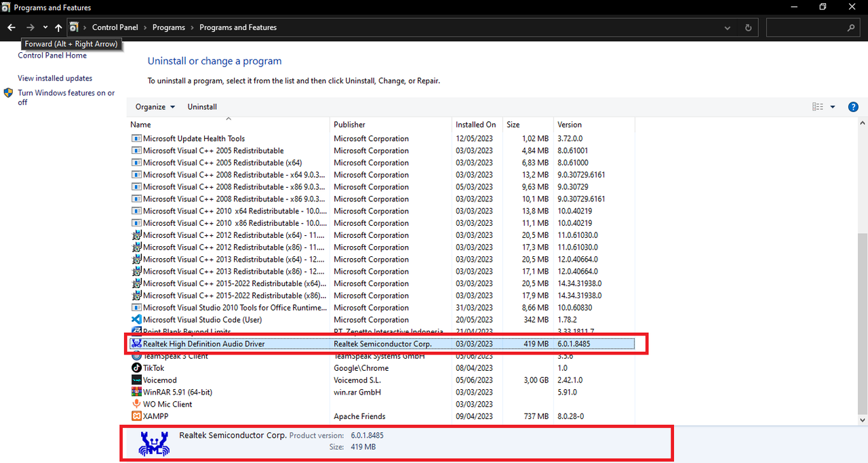
Task: Change view with the view icon
Action: click(818, 107)
